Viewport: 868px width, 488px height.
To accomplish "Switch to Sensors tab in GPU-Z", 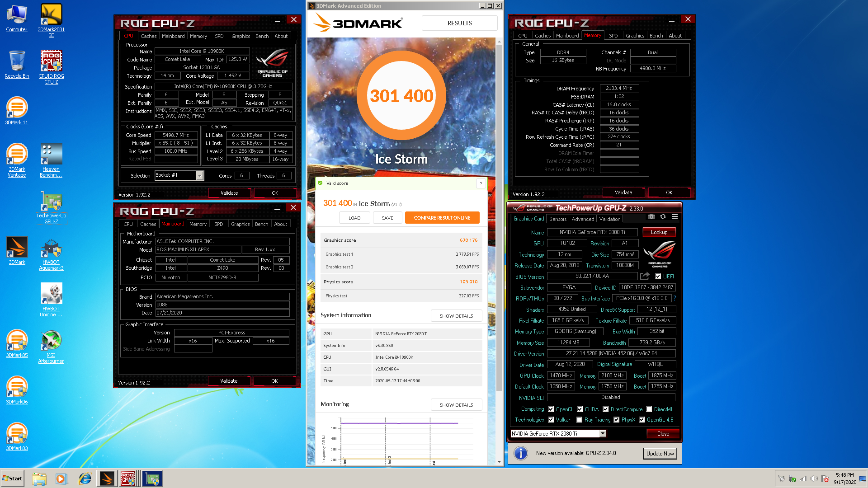I will (x=558, y=219).
